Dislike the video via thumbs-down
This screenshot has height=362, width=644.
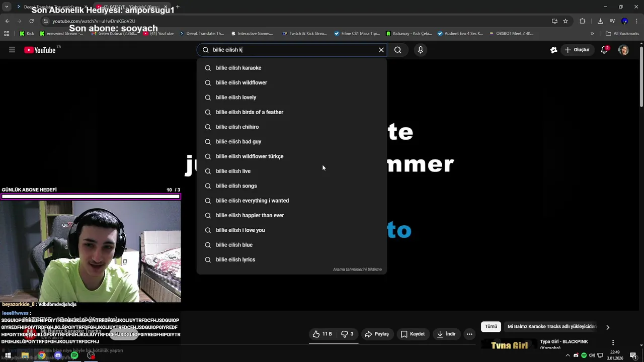point(347,334)
